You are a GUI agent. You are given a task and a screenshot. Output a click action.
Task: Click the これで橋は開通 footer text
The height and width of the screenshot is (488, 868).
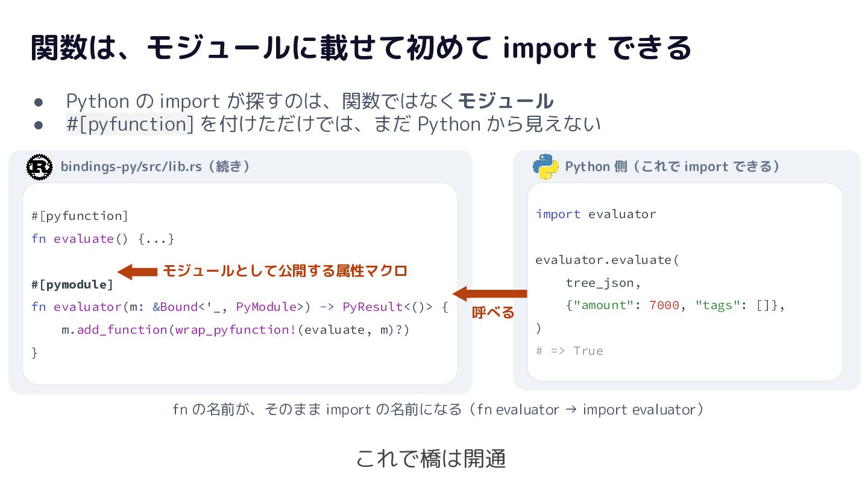point(430,459)
